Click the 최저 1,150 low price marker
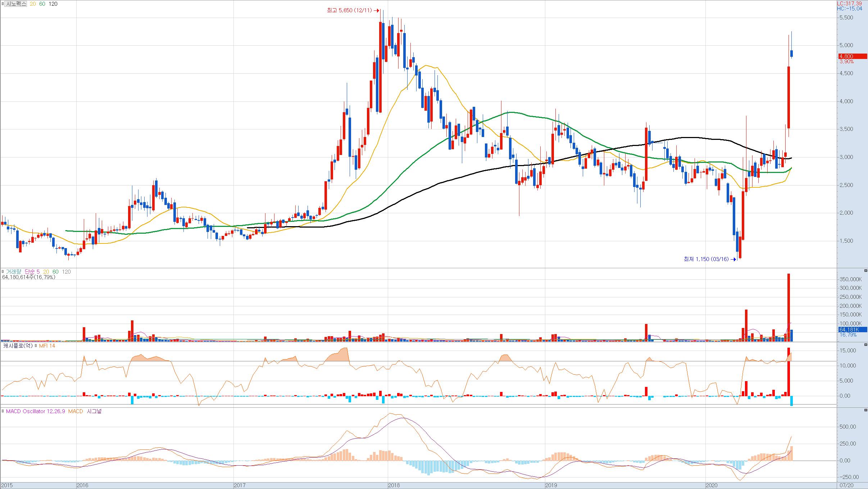868x489 pixels. [x=706, y=259]
